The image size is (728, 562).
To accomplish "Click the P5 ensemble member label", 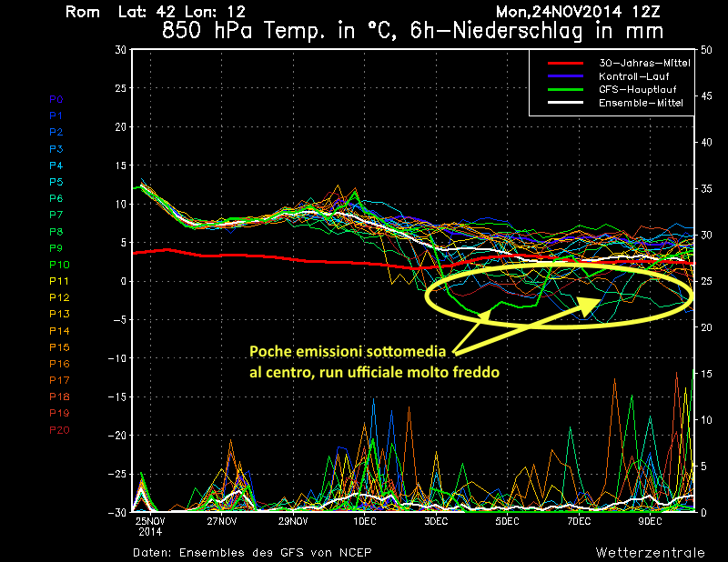I will [x=56, y=182].
